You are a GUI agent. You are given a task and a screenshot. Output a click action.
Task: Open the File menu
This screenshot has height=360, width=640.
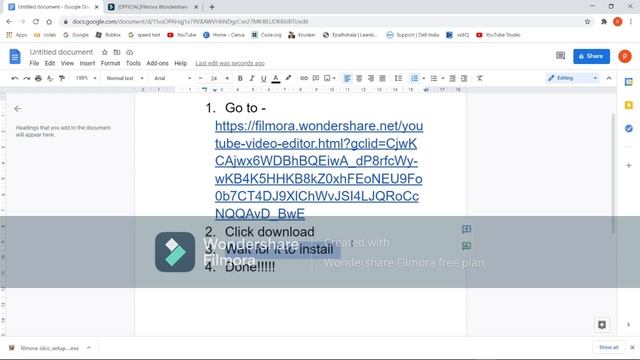point(34,63)
